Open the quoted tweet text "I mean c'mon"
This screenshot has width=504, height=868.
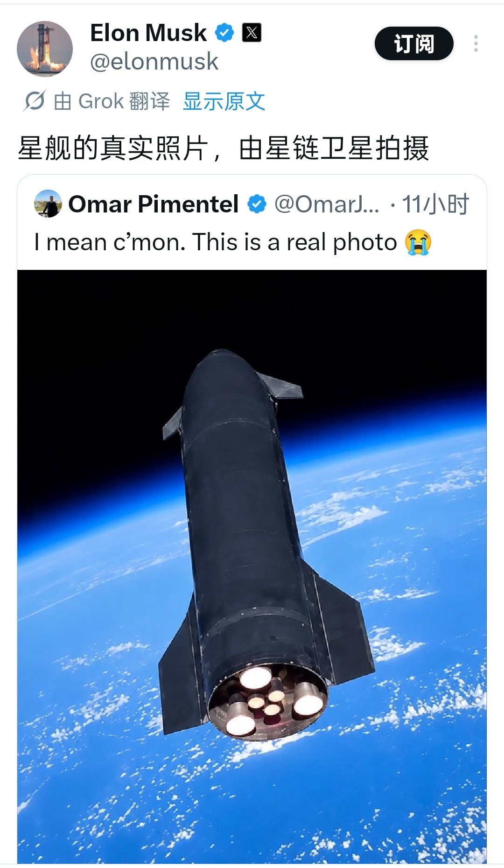(216, 242)
